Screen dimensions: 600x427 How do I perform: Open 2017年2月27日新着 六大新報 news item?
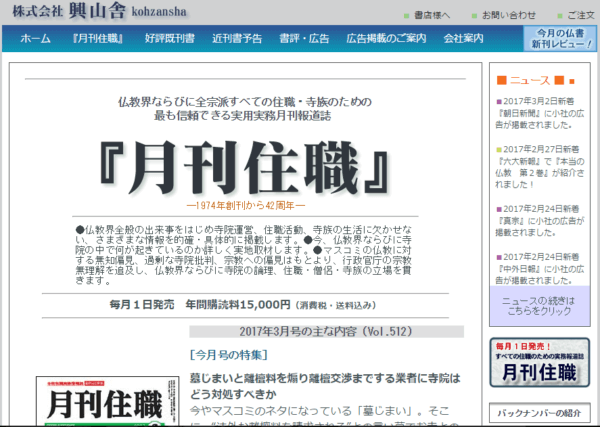[540, 167]
